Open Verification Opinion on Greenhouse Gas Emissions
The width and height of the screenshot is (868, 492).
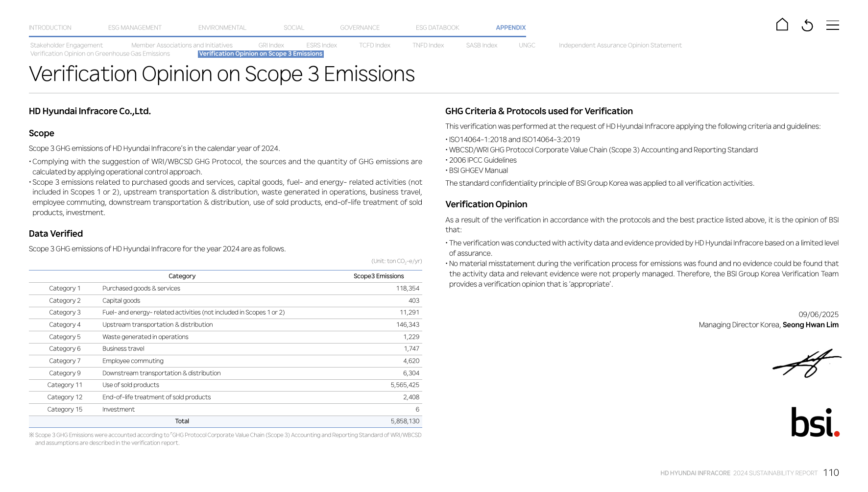[100, 53]
